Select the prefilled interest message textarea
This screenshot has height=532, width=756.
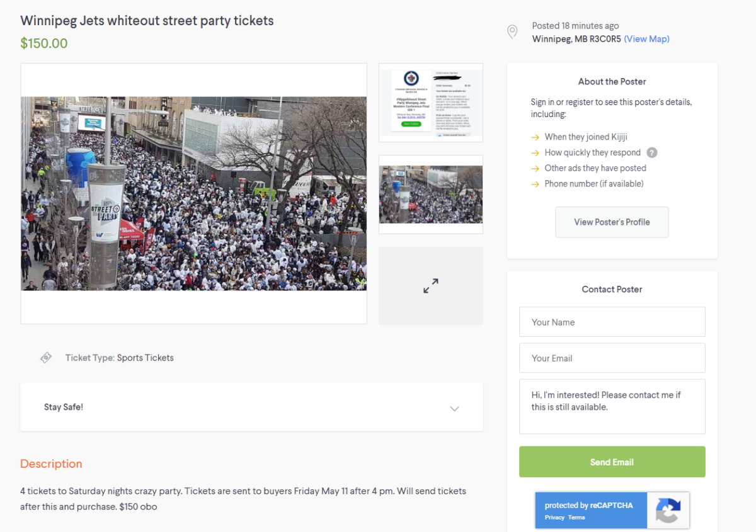tap(612, 406)
